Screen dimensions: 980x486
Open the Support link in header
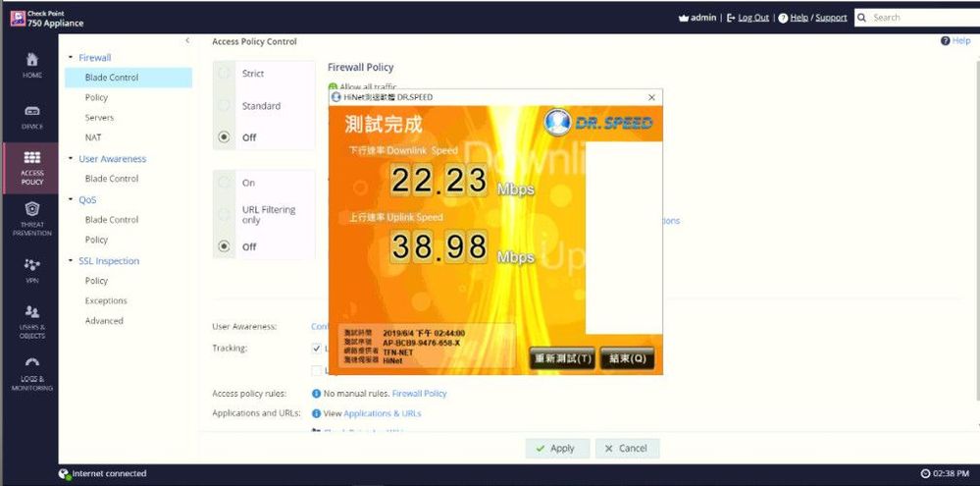831,18
